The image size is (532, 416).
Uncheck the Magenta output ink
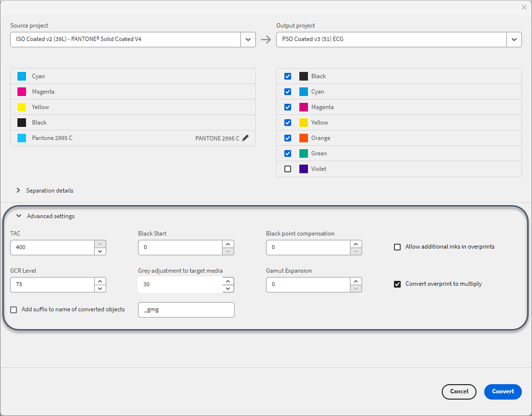pyautogui.click(x=288, y=107)
